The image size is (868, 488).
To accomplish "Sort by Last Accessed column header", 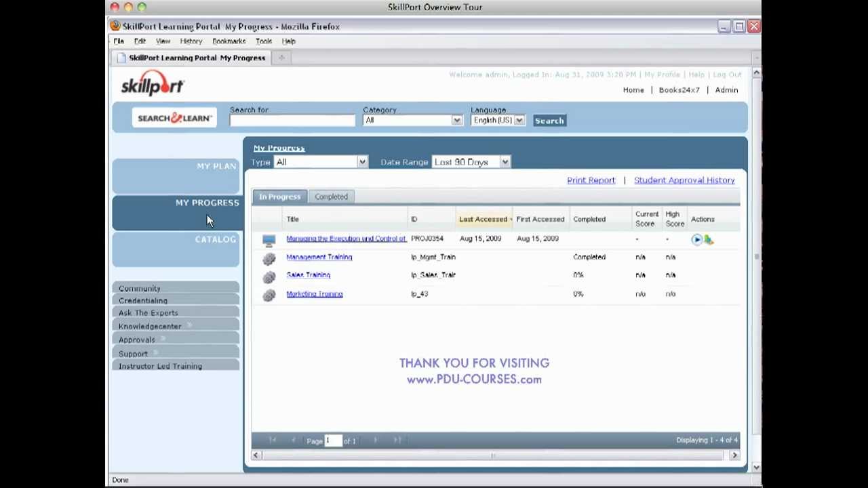I will click(484, 219).
